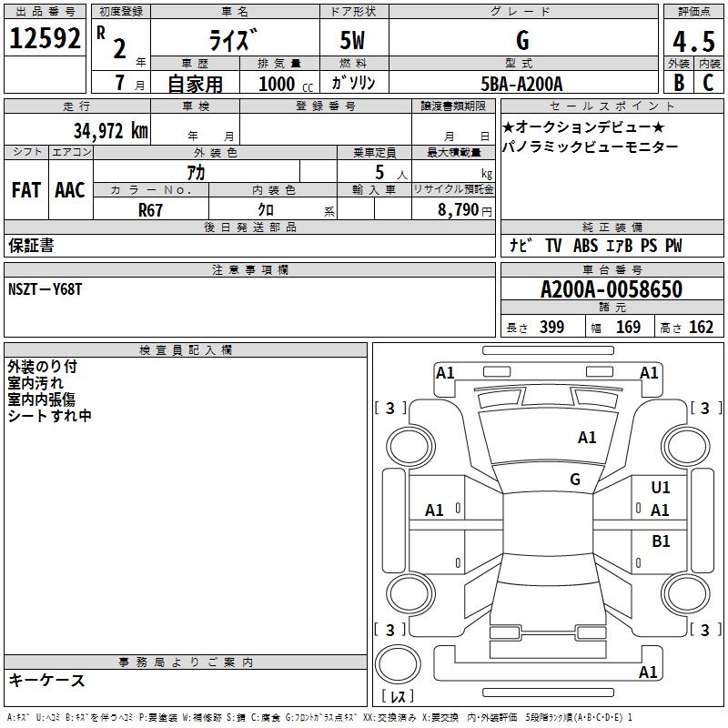Click the A1 mark on the hood
728x728 pixels.
coord(587,438)
